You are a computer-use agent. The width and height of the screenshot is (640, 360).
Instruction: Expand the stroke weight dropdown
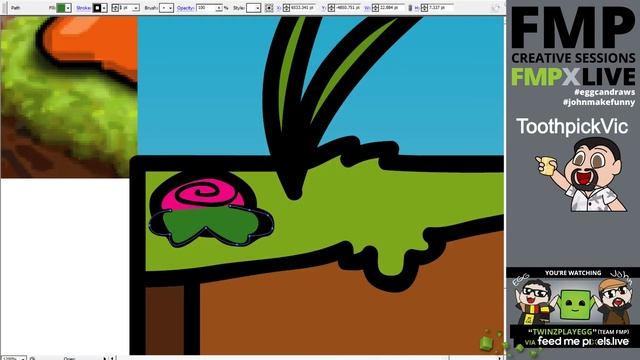(137, 8)
